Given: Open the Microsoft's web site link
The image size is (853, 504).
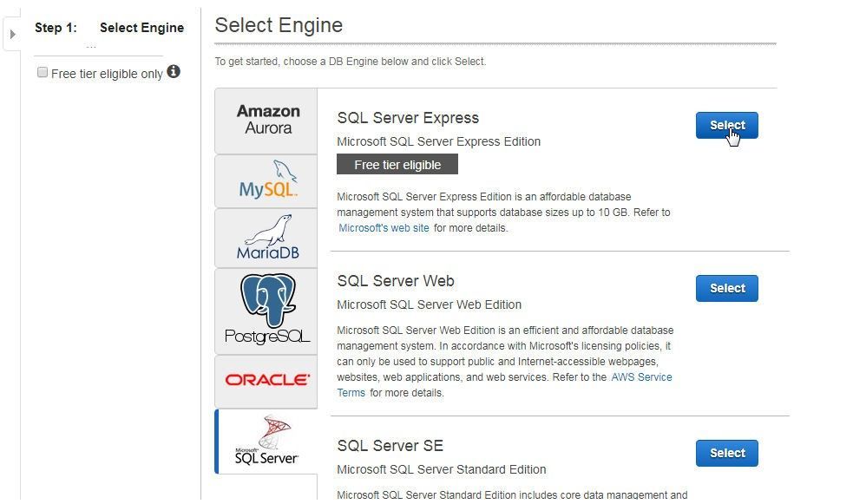Looking at the screenshot, I should (384, 228).
